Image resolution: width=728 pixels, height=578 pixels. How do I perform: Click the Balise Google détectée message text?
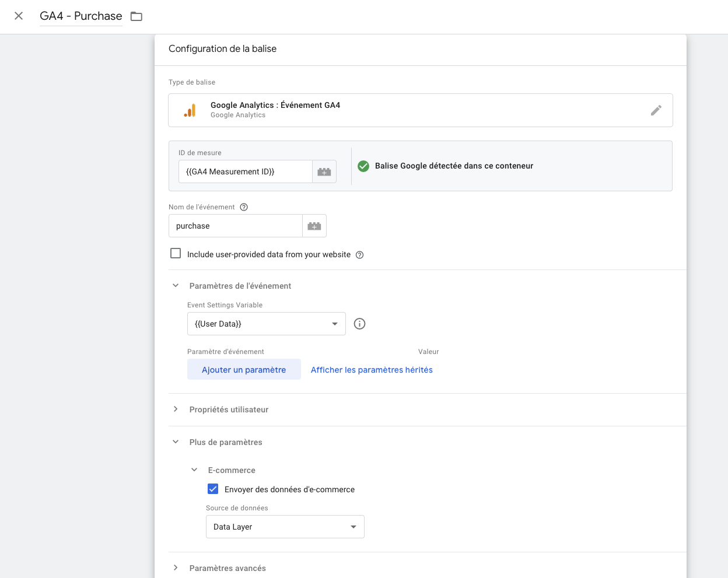(454, 166)
